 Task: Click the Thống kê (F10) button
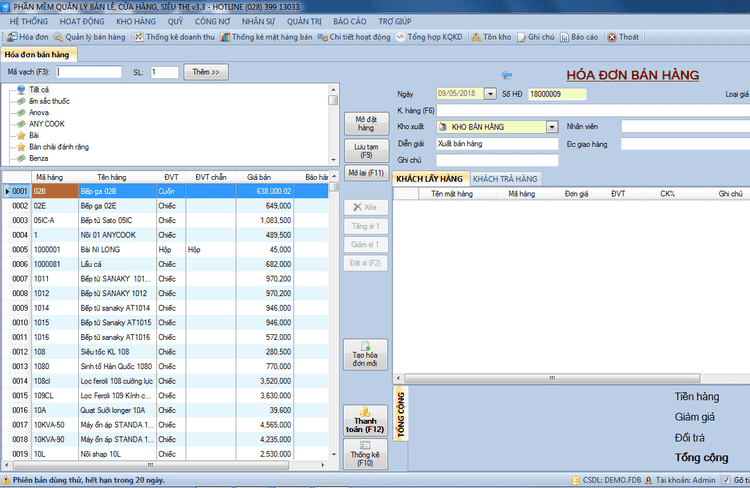365,454
